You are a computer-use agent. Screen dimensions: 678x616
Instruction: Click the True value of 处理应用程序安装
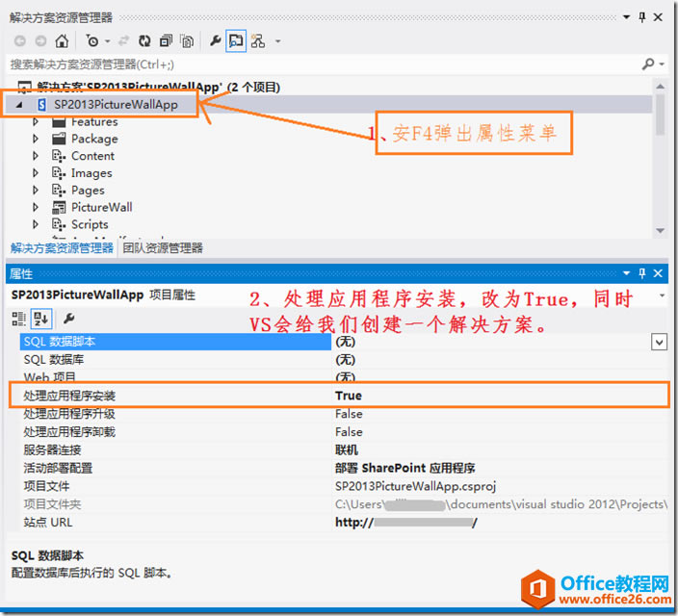point(349,396)
